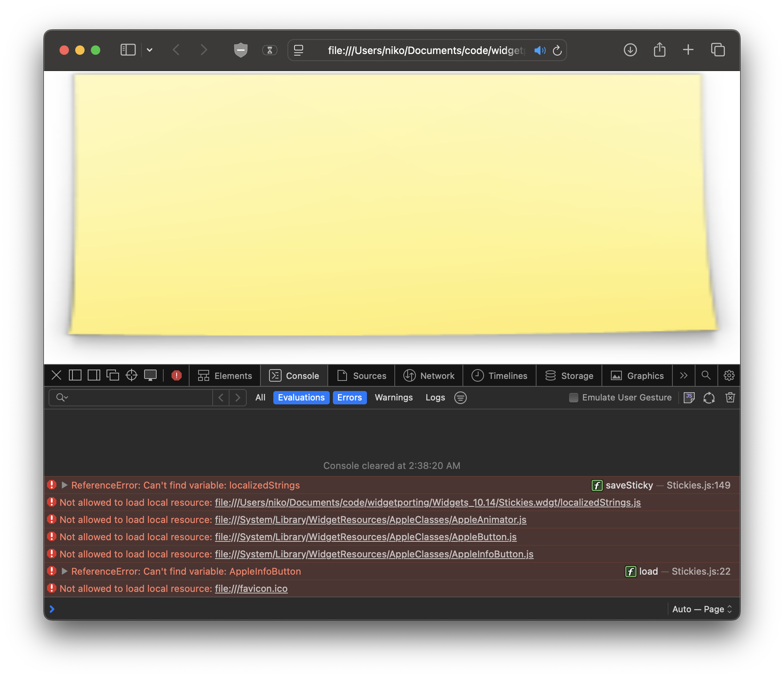Show more inspector tabs chevron
Image resolution: width=784 pixels, height=678 pixels.
click(684, 376)
